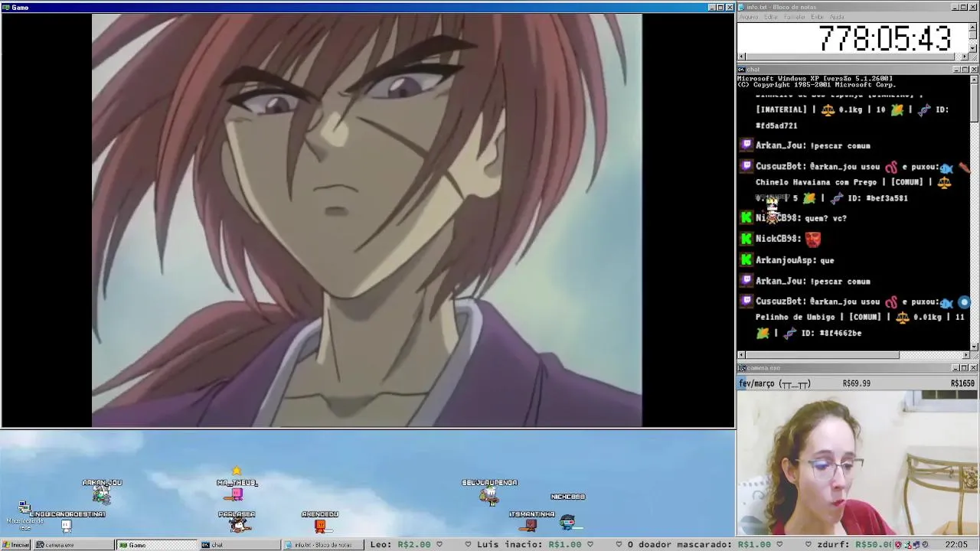The height and width of the screenshot is (551, 980).
Task: Open the Exibir menu in Bloco de notas
Action: pyautogui.click(x=818, y=17)
